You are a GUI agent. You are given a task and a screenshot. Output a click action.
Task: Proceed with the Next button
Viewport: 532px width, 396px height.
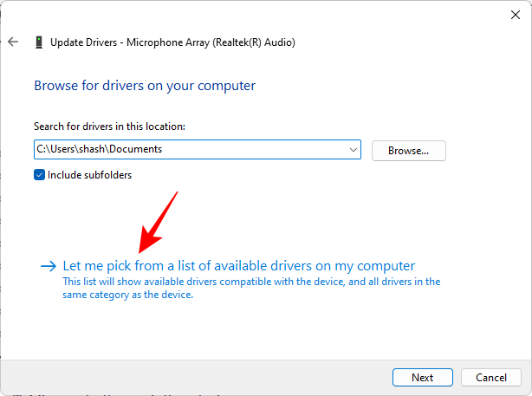423,377
